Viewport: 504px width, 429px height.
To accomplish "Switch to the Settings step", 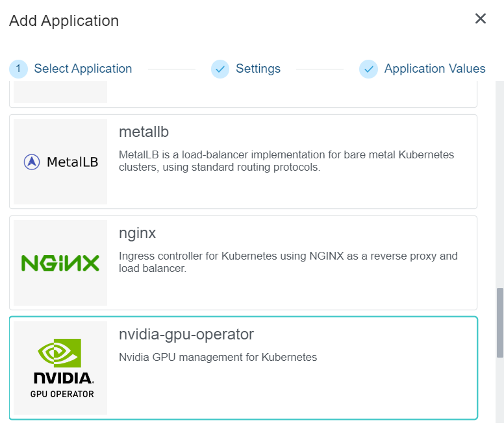I will pyautogui.click(x=258, y=69).
